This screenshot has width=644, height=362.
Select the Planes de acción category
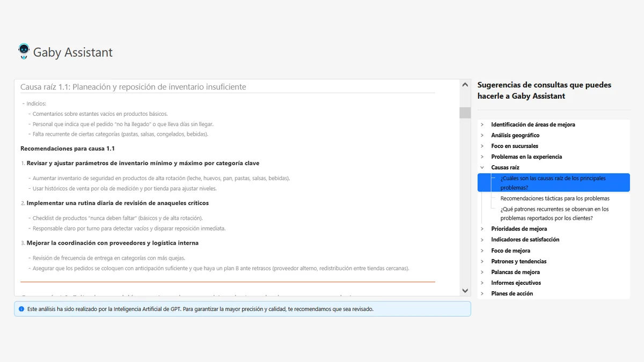512,293
